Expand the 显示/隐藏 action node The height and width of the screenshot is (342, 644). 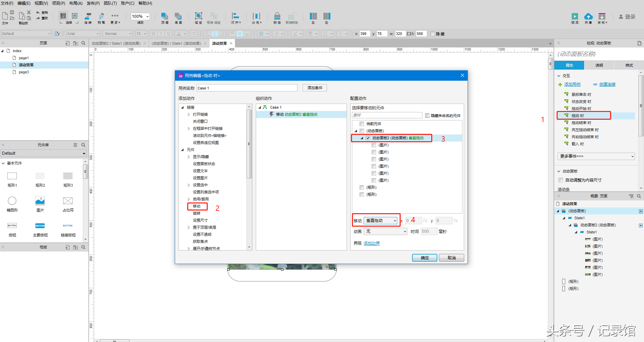click(x=189, y=157)
